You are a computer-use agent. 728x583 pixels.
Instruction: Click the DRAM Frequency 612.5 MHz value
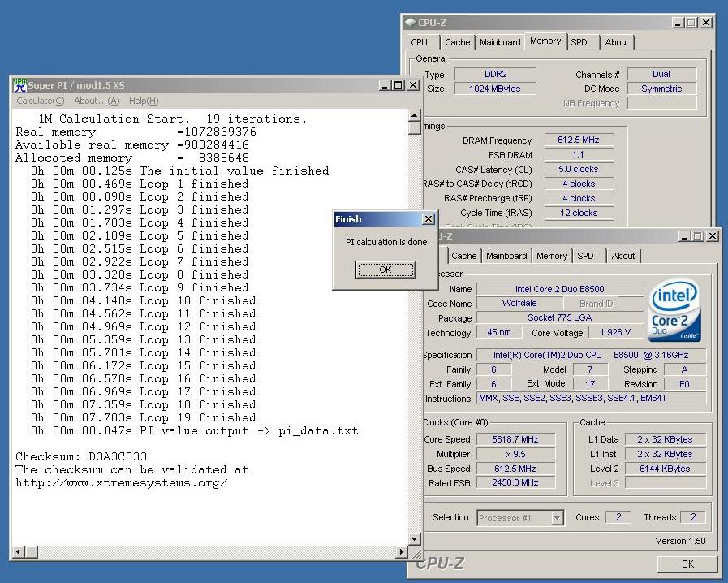pyautogui.click(x=579, y=140)
